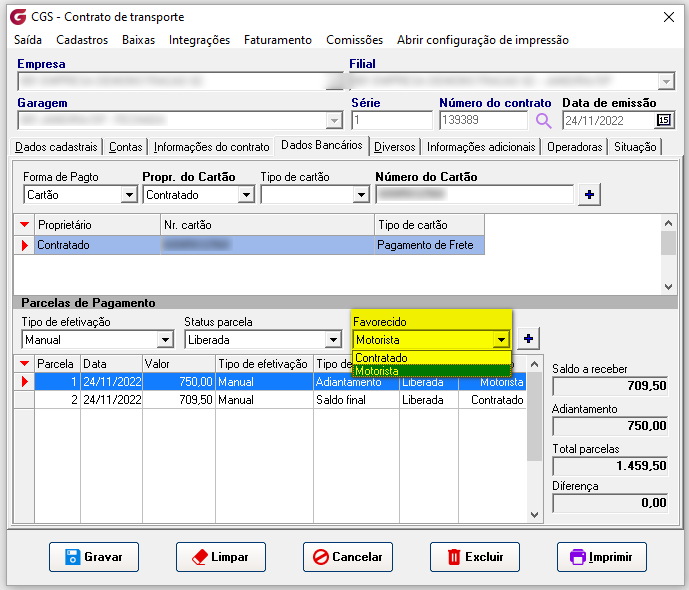The width and height of the screenshot is (689, 590).
Task: Choose Contratado in Favorecido list
Action: coord(432,358)
